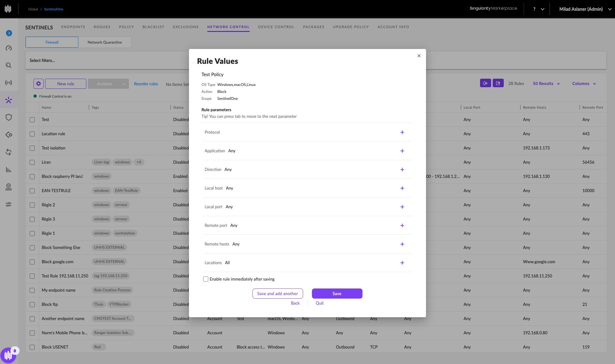Switch to Network Quarantine tab
Screen dimensions: 615x364
pos(105,42)
